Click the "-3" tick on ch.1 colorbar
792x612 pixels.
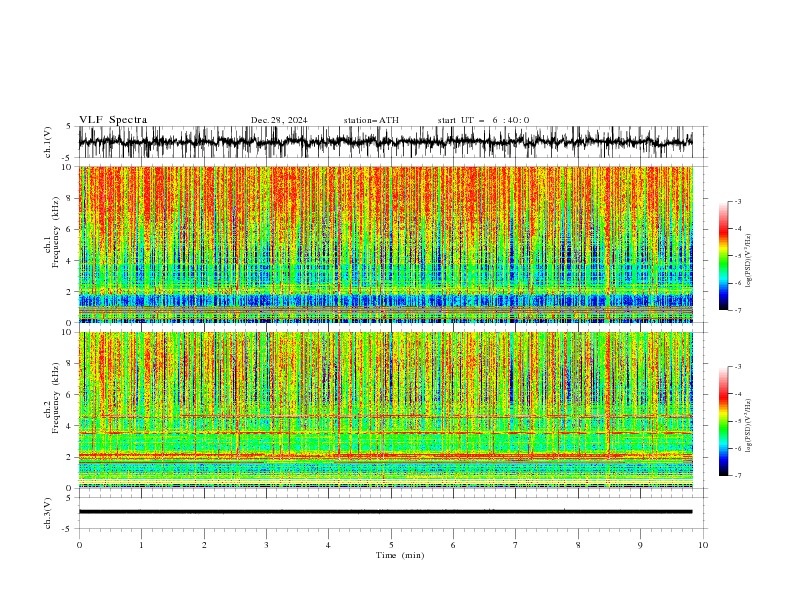click(x=737, y=201)
